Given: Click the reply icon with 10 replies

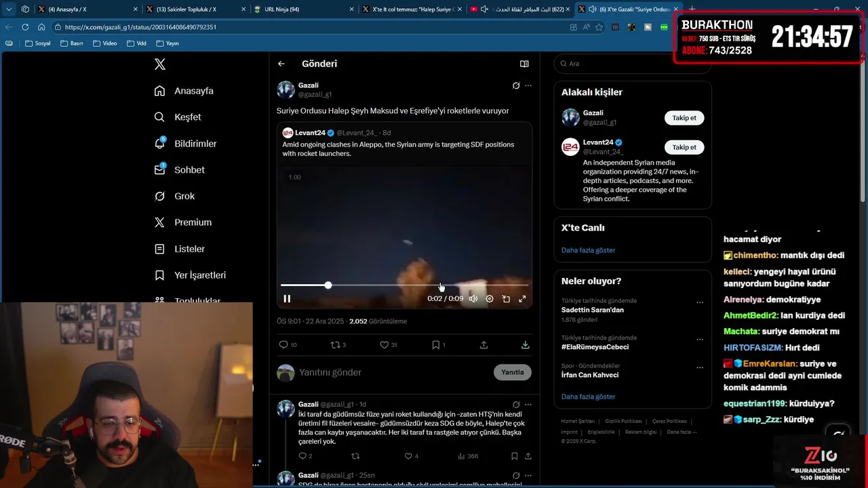Looking at the screenshot, I should pos(288,345).
